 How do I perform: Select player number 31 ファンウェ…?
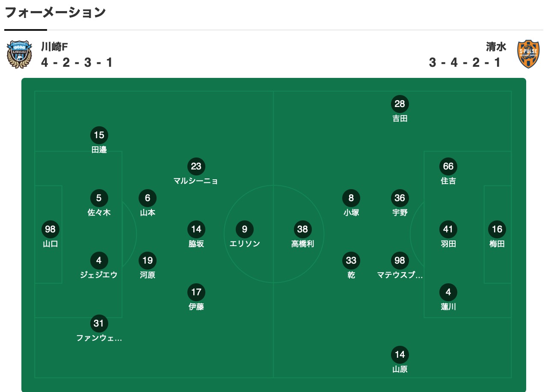pyautogui.click(x=99, y=324)
